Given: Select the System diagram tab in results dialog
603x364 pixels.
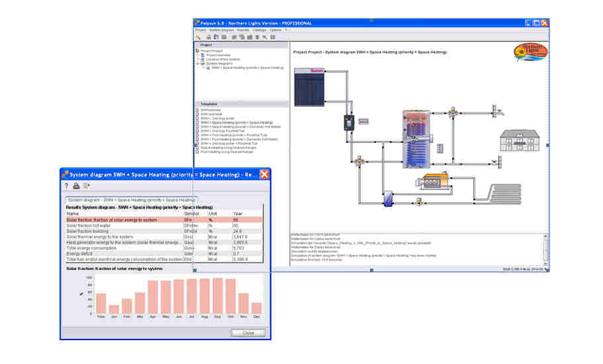Looking at the screenshot, I should pos(131,201).
